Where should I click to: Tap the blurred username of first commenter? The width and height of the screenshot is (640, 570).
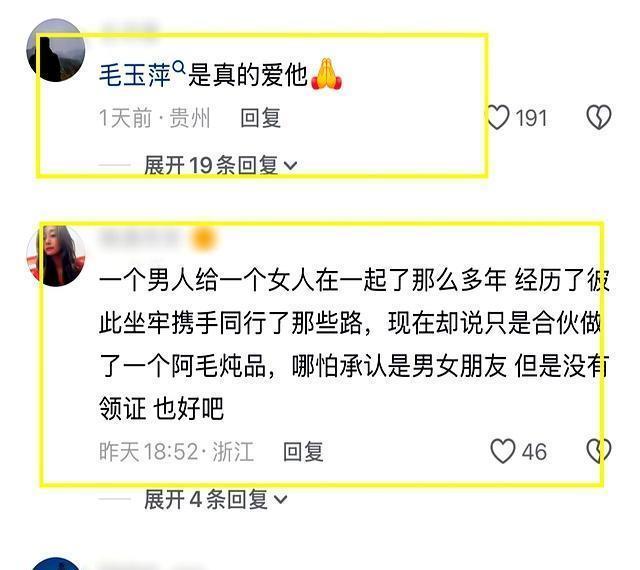[130, 29]
